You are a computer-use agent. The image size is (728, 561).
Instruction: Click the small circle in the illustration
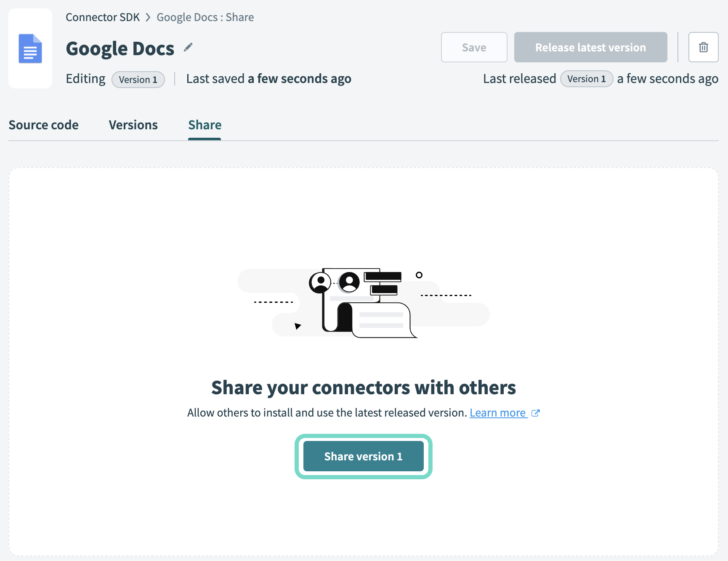click(x=419, y=276)
